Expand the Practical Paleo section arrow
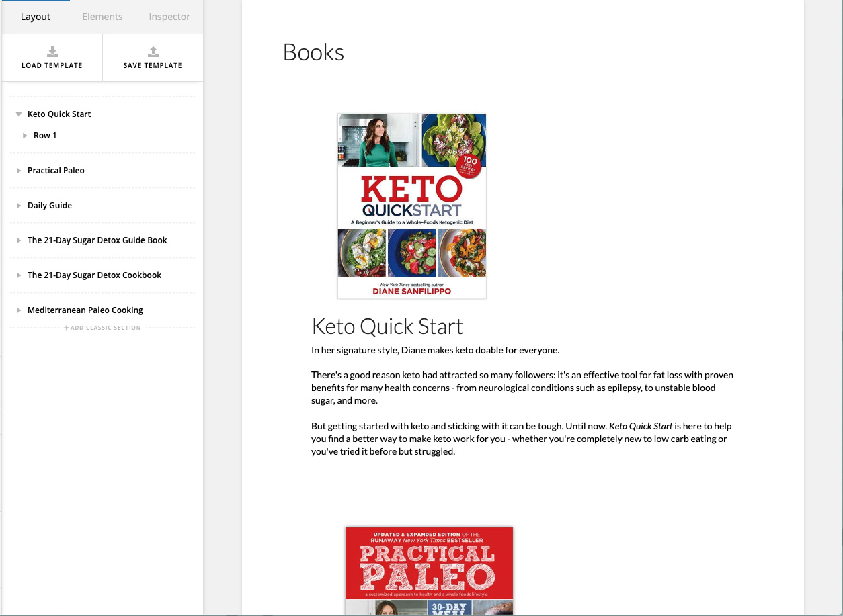The height and width of the screenshot is (616, 843). click(x=19, y=171)
